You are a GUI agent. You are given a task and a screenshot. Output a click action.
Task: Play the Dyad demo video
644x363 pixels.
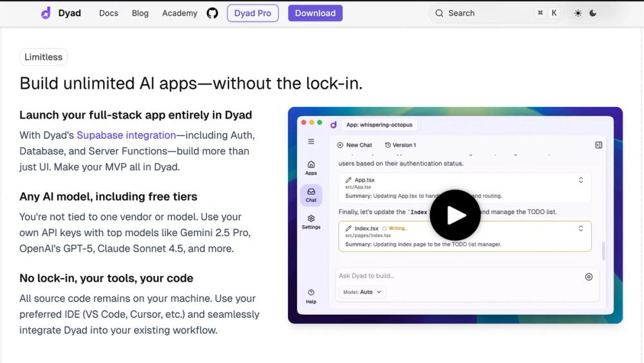(x=455, y=215)
